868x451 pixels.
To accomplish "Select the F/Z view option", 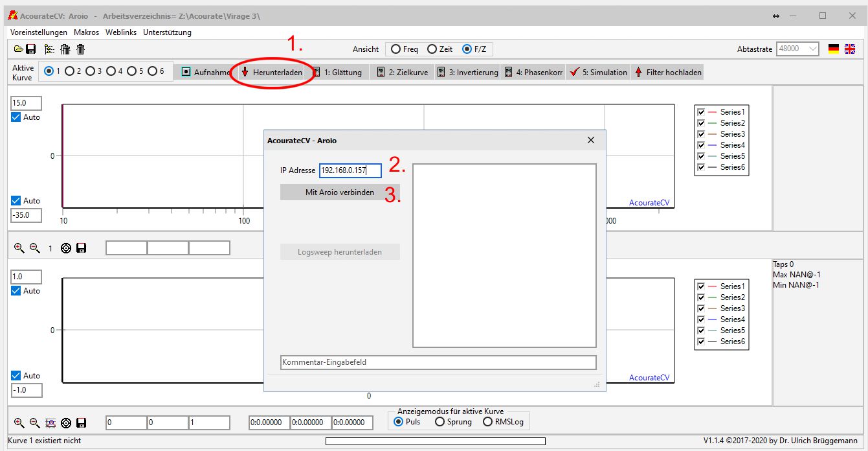I will [x=474, y=49].
